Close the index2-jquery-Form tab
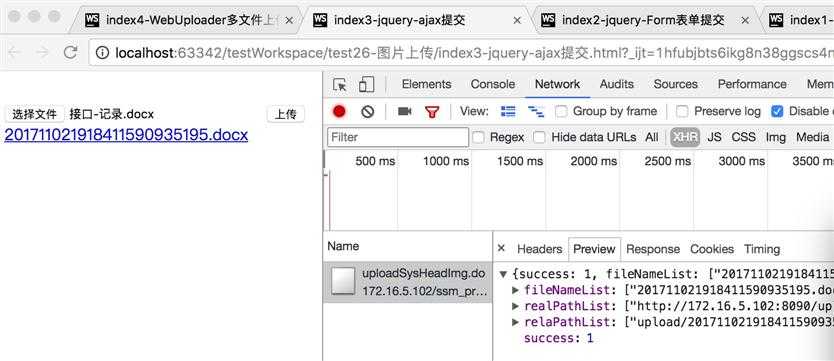Screen dimensions: 834x361 pyautogui.click(x=745, y=20)
